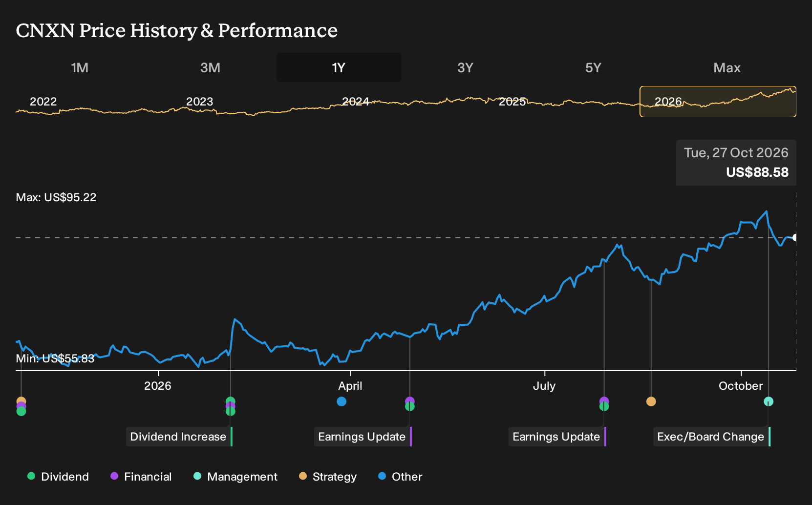Jump to 2023 in the overview sparkline
The image size is (812, 505).
click(x=199, y=102)
